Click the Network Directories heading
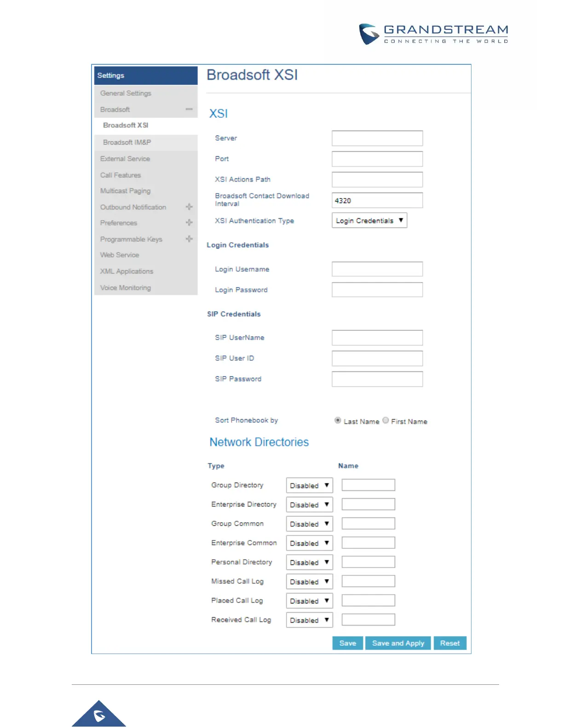563x728 pixels. pos(259,443)
